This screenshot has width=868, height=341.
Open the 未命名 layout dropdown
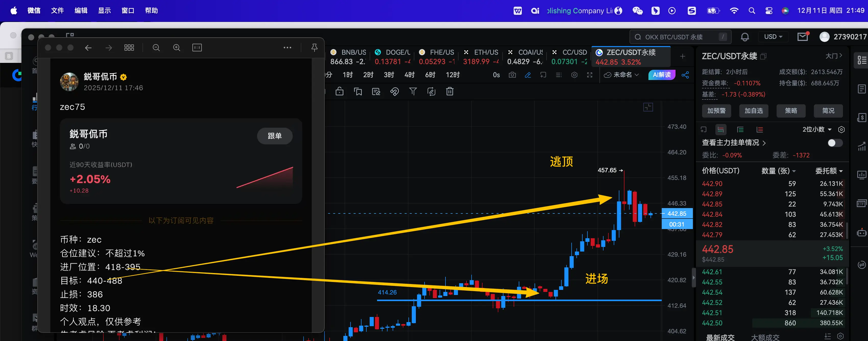pos(622,75)
